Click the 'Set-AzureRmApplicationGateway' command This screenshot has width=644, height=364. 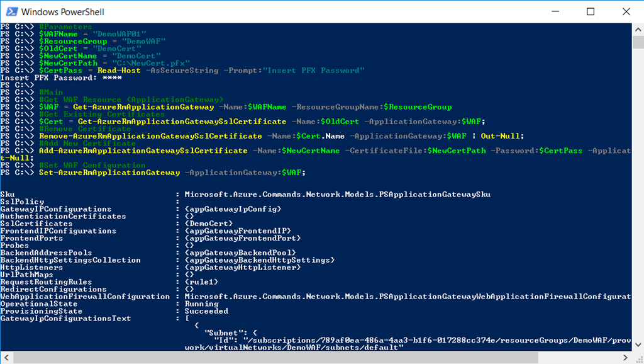click(x=109, y=173)
